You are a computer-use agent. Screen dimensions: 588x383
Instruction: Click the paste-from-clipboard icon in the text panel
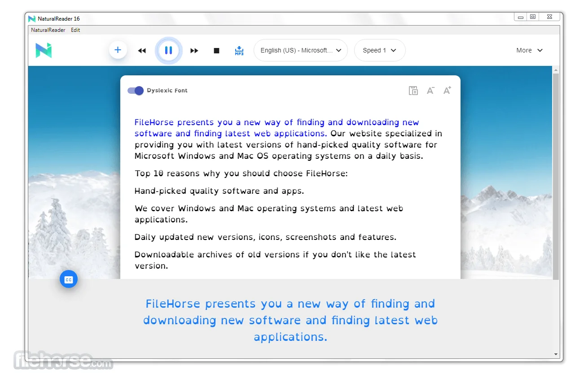pos(413,91)
